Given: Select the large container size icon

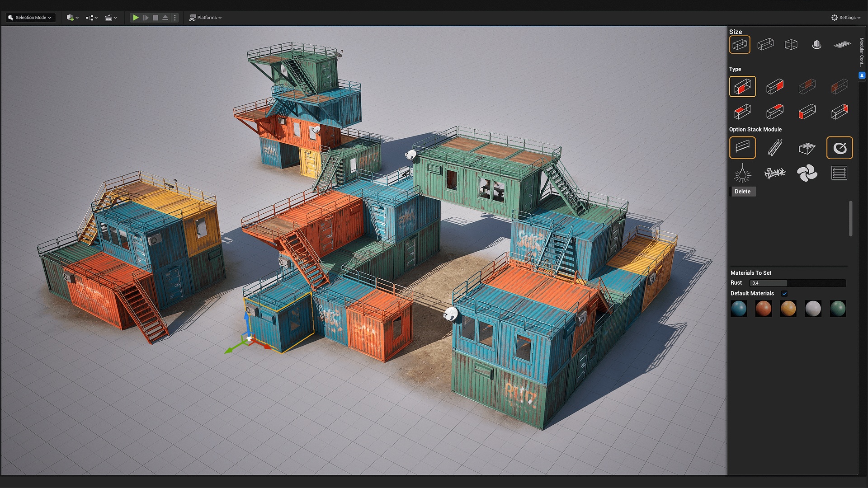Looking at the screenshot, I should pyautogui.click(x=739, y=44).
